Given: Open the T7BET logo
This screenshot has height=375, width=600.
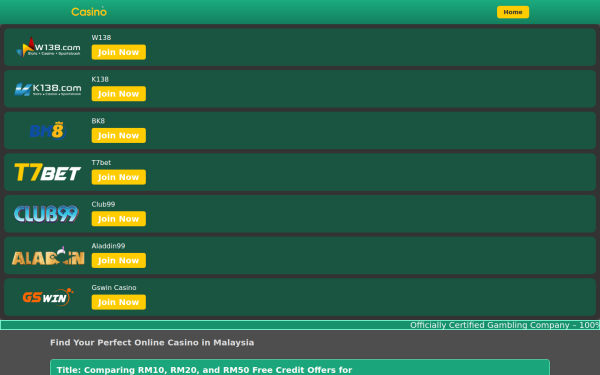Looking at the screenshot, I should pos(47,172).
